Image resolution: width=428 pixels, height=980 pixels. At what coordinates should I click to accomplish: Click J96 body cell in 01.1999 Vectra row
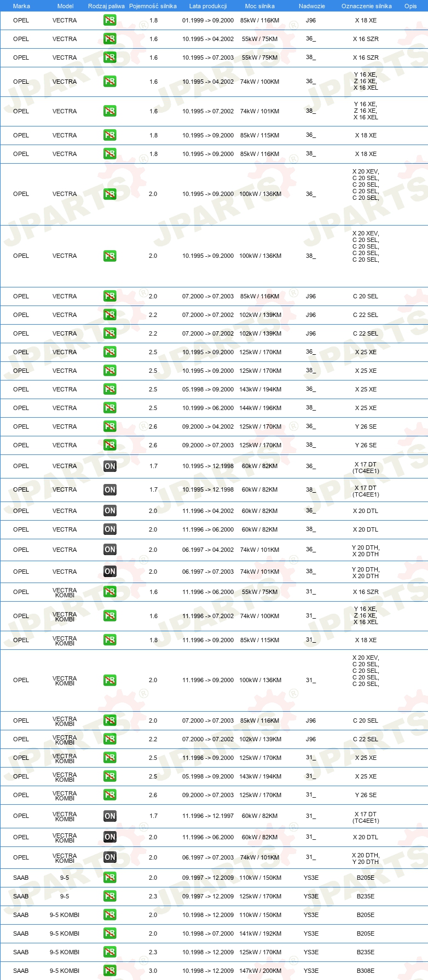[x=311, y=20]
